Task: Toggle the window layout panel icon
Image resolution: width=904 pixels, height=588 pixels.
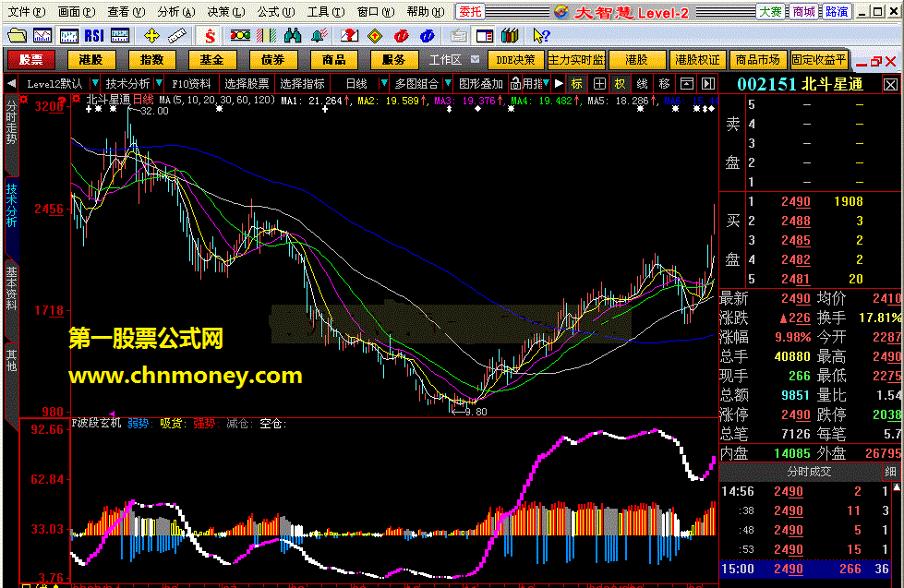Action: point(485,36)
